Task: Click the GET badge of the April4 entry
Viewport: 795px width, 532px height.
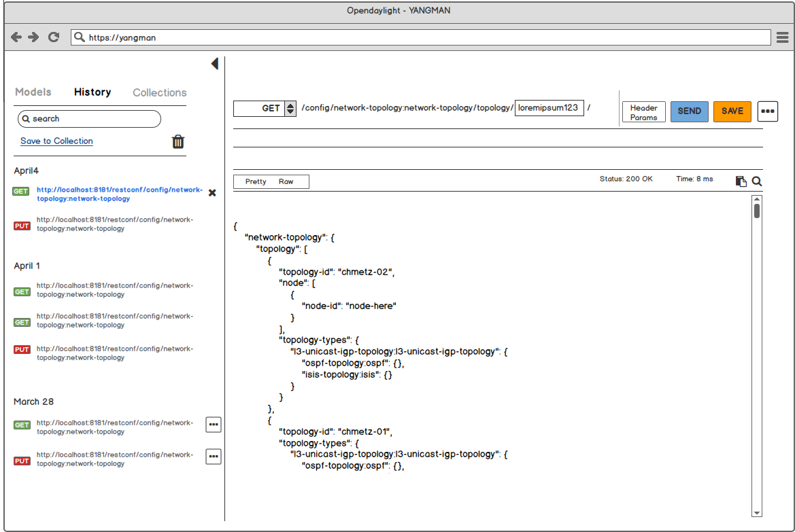Action: (x=21, y=192)
